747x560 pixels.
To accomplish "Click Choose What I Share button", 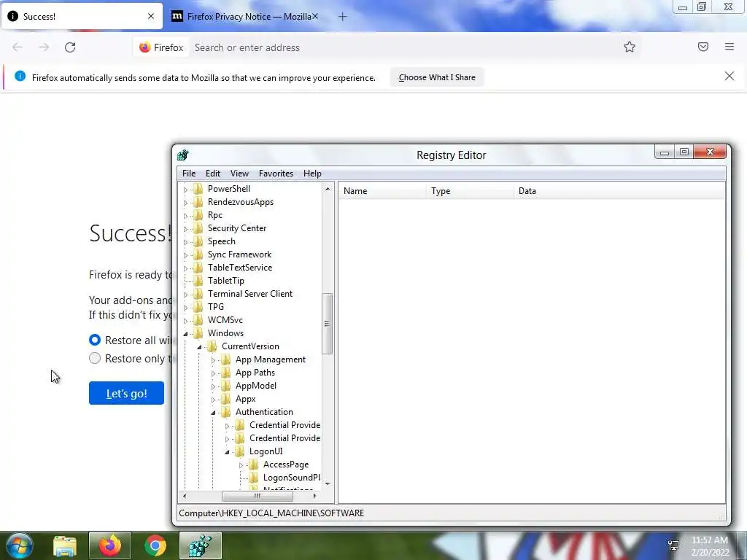I will point(437,77).
